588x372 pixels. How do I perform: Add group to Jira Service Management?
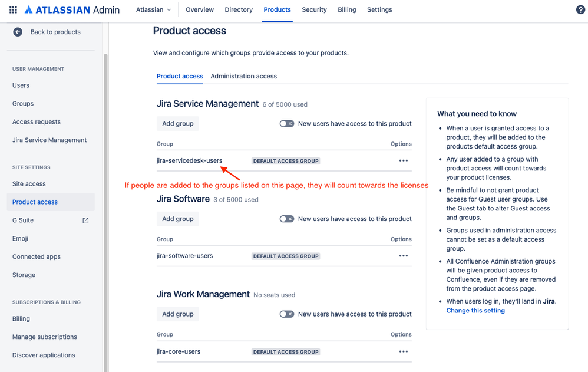tap(178, 123)
